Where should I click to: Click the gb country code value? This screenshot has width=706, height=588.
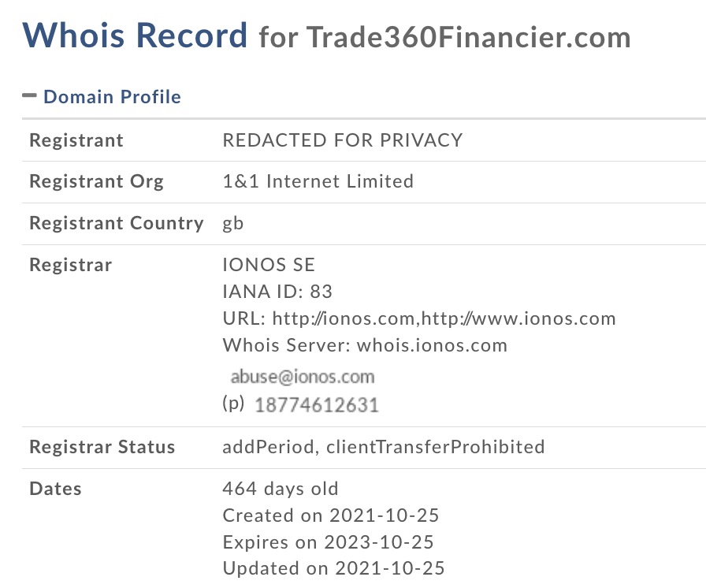233,223
